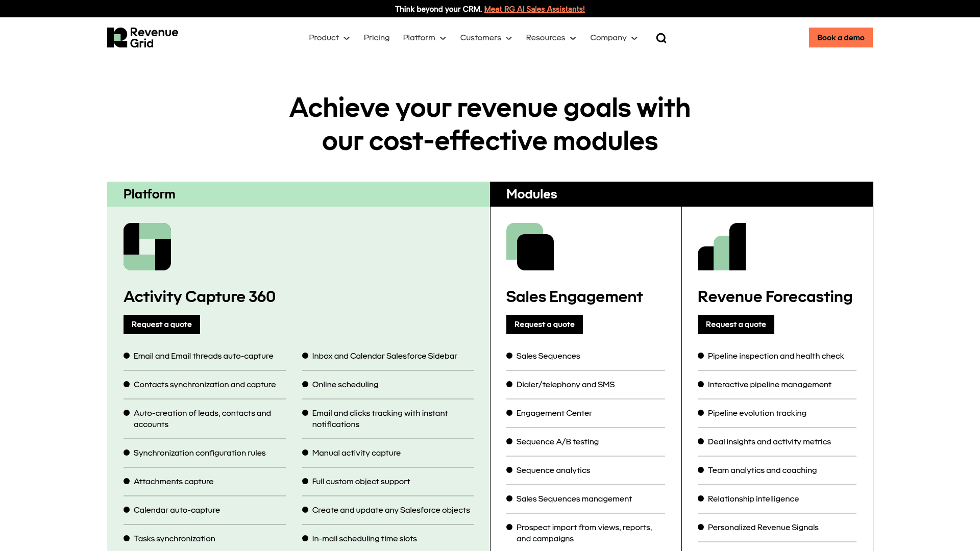Image resolution: width=980 pixels, height=551 pixels.
Task: Follow the Meet RG AI Sales Assistants link
Action: [534, 9]
